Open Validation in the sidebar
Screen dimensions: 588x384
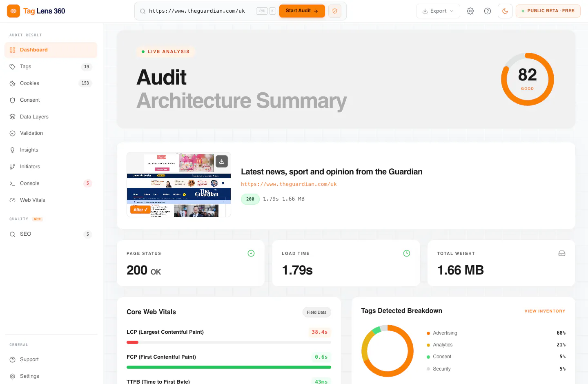pyautogui.click(x=51, y=133)
